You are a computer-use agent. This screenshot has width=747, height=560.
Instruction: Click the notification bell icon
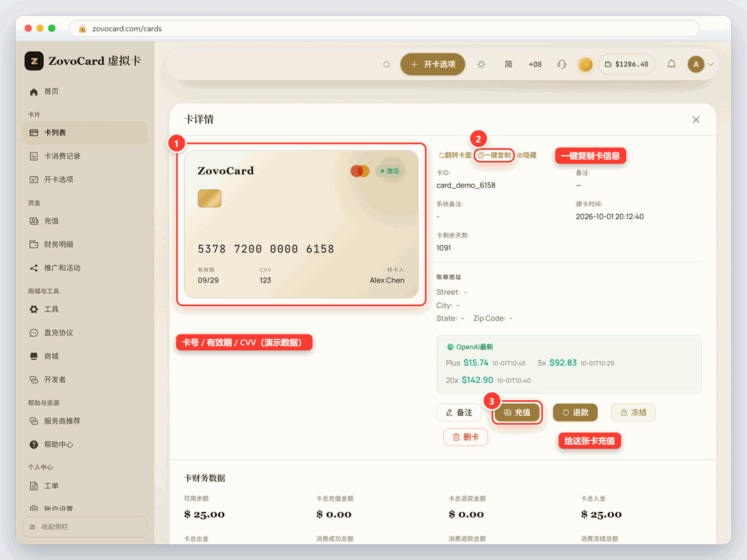tap(671, 64)
